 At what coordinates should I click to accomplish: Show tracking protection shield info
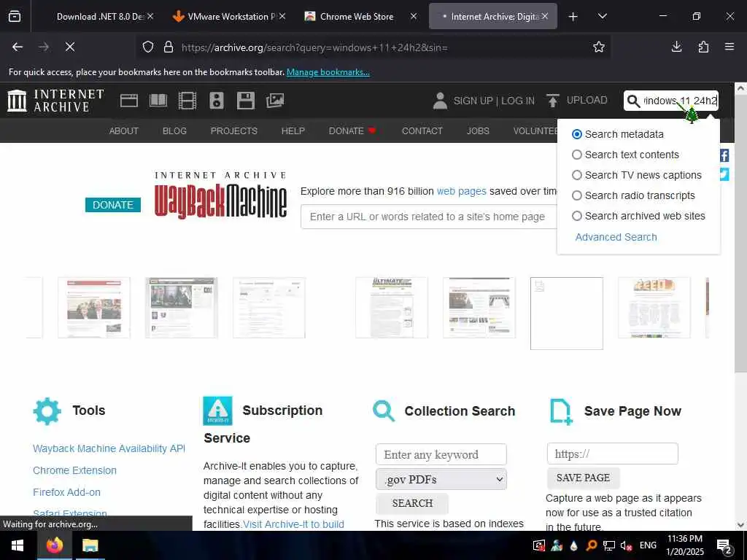(x=148, y=47)
